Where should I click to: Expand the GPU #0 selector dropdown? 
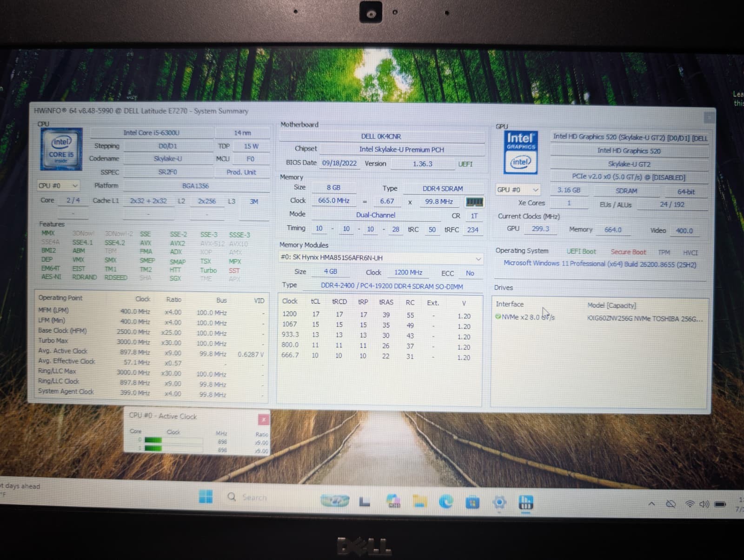pyautogui.click(x=518, y=190)
